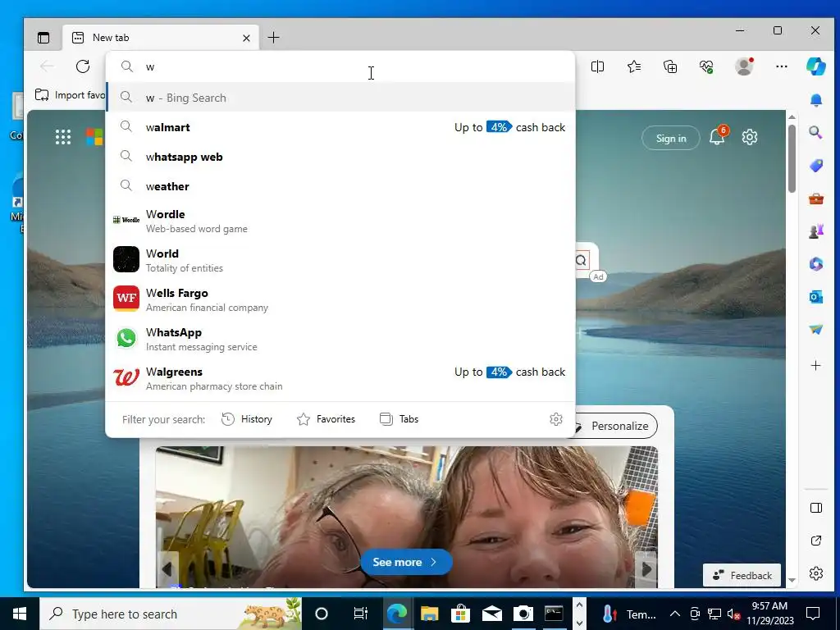The width and height of the screenshot is (840, 630).
Task: Click the page vertical scrollbar thumb
Action: pos(792,158)
